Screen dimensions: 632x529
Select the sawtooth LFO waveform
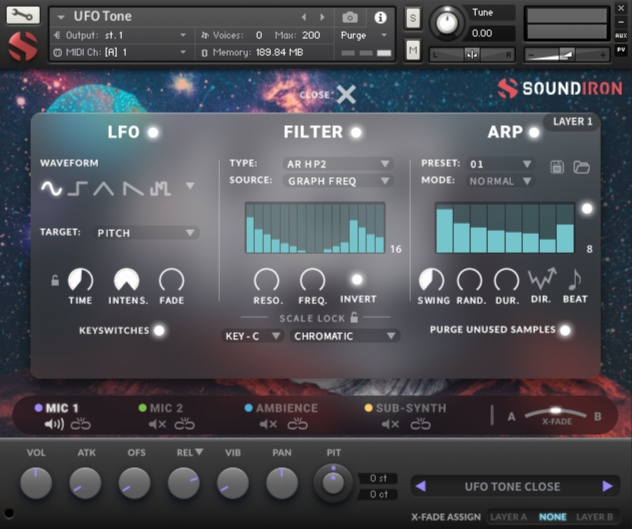[133, 188]
